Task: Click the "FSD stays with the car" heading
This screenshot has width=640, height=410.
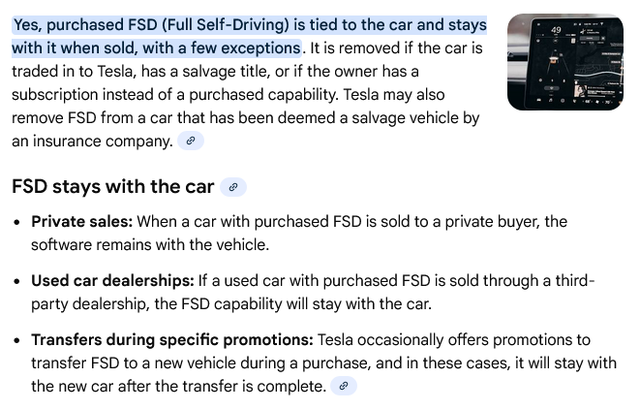Action: click(x=113, y=187)
